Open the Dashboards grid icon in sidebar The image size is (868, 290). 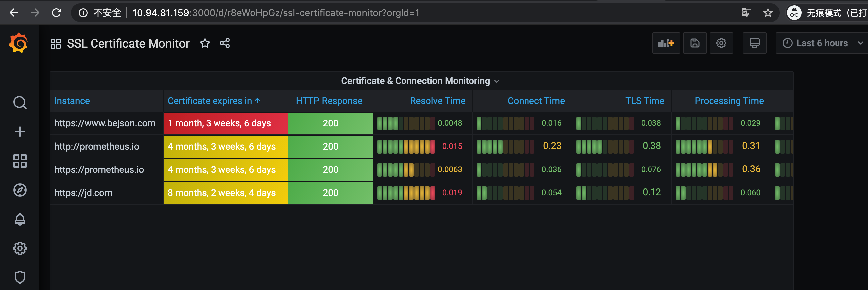pyautogui.click(x=20, y=161)
